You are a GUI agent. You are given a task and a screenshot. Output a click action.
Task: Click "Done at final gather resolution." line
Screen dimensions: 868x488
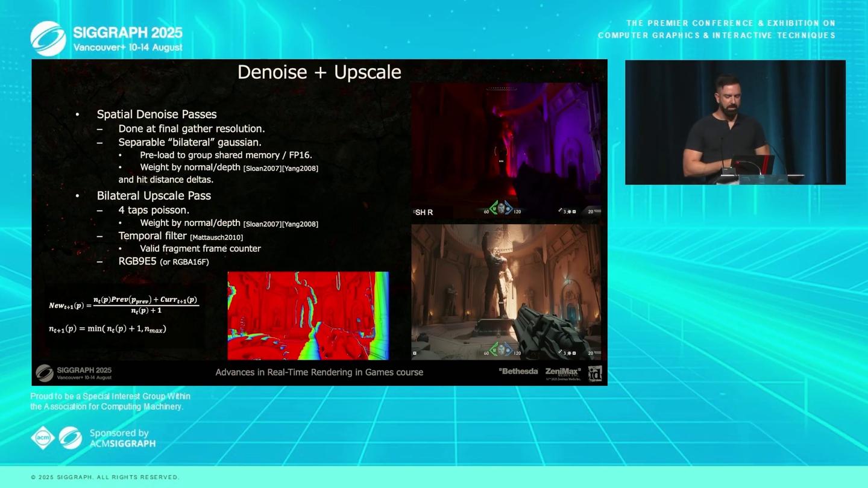pos(192,129)
